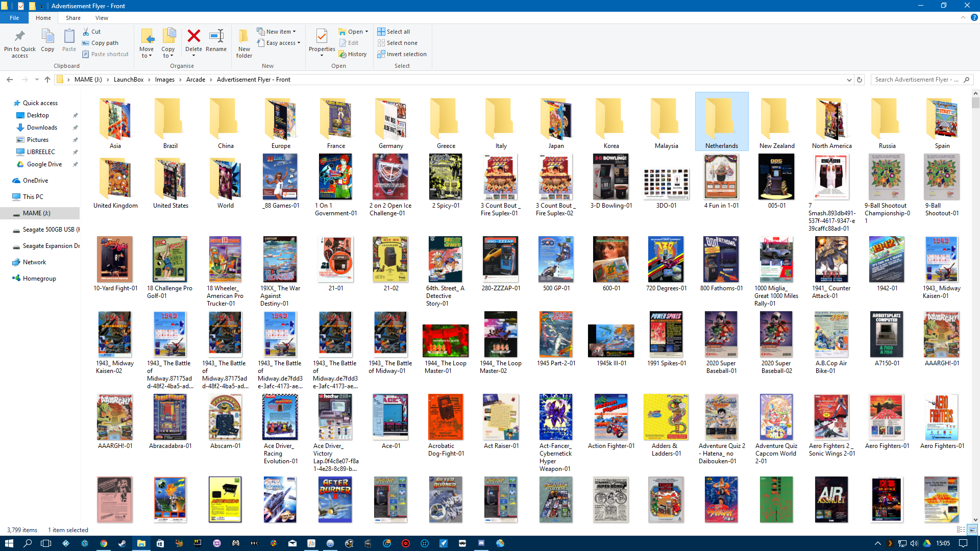980x551 pixels.
Task: Click Copy path in ribbon
Action: [101, 43]
